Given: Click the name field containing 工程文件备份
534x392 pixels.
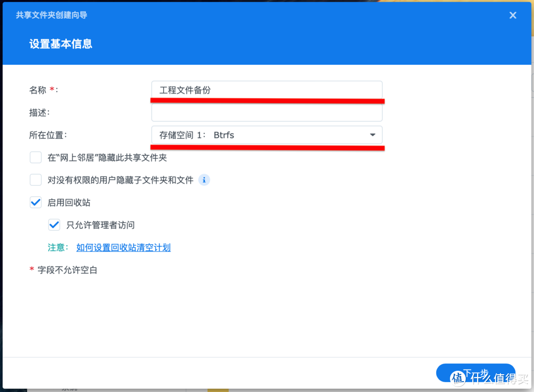Looking at the screenshot, I should tap(267, 90).
